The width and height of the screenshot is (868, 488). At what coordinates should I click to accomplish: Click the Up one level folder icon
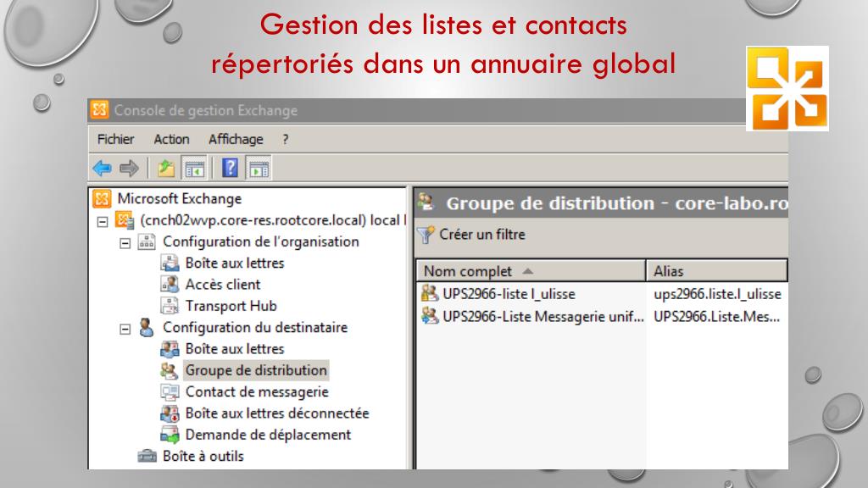165,169
